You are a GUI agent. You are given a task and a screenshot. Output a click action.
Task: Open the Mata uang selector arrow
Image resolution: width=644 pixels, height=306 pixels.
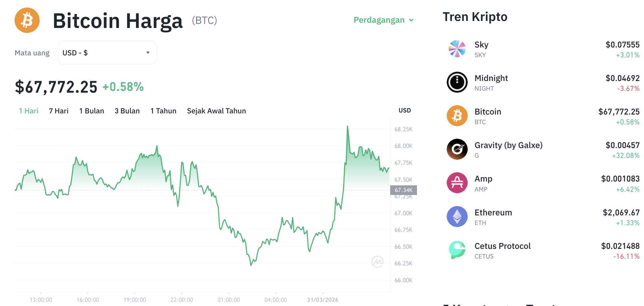click(x=148, y=52)
